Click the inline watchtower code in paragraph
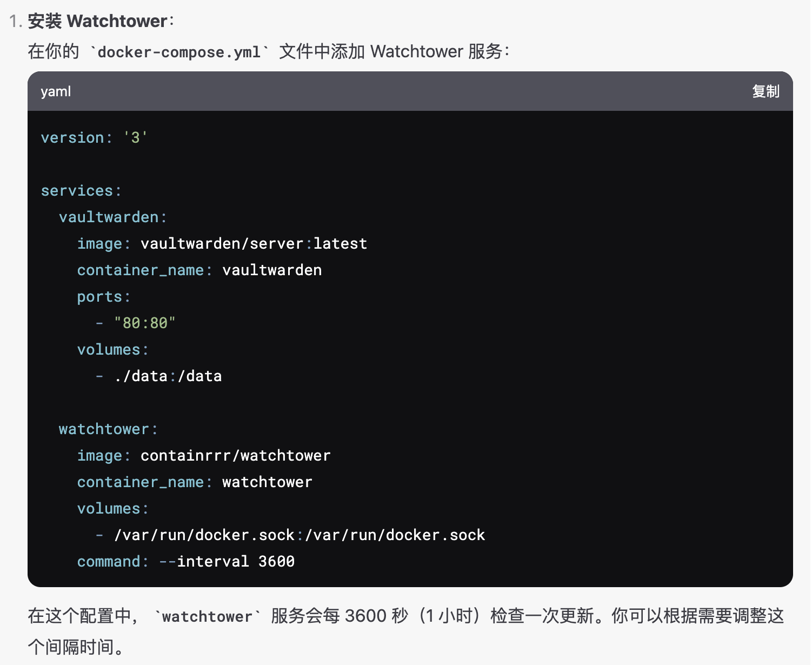This screenshot has width=812, height=665. click(208, 617)
